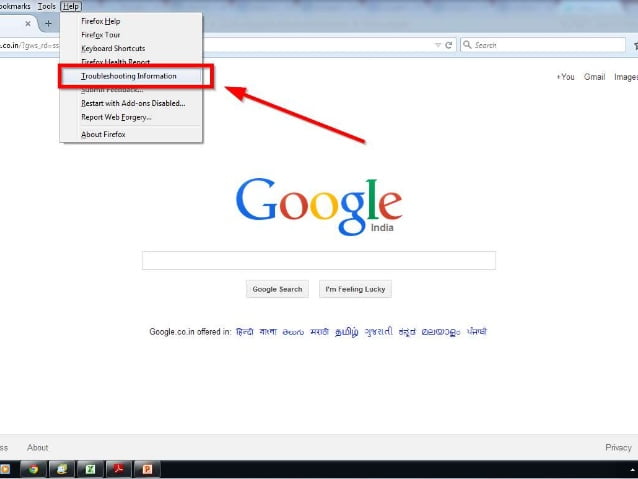Open the Bookmarks menu

point(15,6)
